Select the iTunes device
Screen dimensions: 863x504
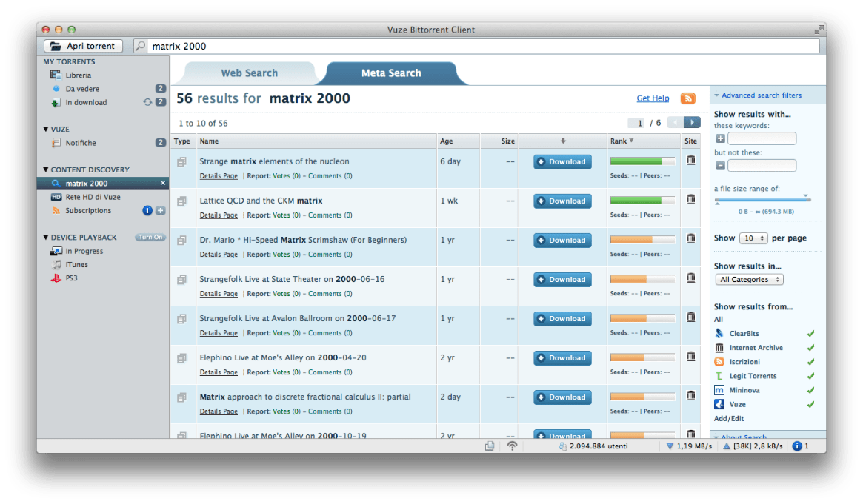click(x=76, y=264)
